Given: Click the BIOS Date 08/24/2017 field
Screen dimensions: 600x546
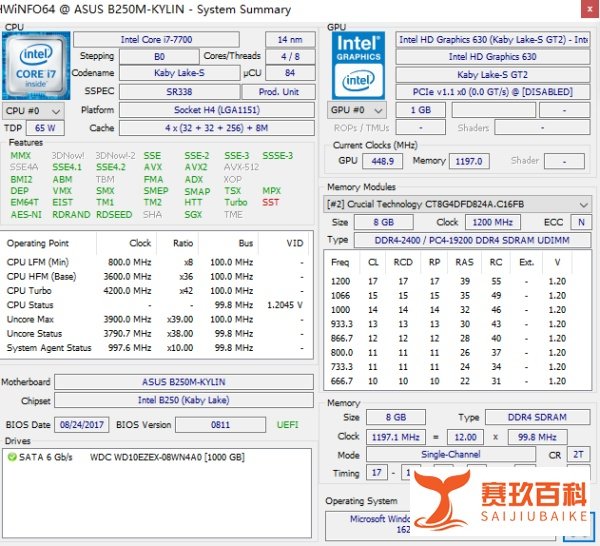Looking at the screenshot, I should (x=82, y=425).
